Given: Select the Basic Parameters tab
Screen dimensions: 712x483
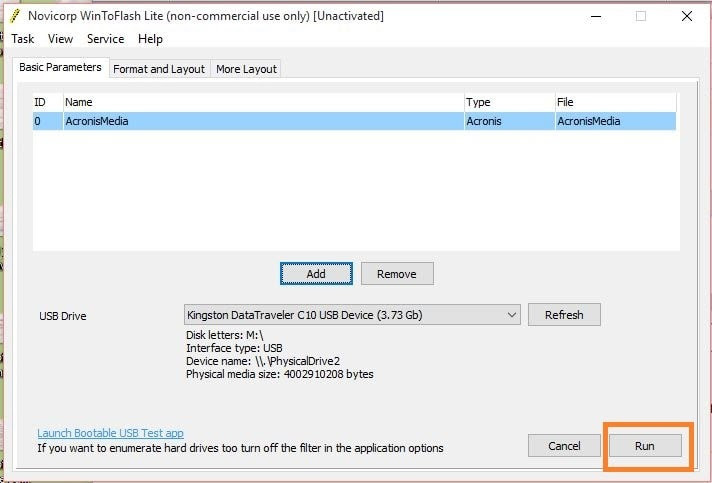Looking at the screenshot, I should 60,67.
